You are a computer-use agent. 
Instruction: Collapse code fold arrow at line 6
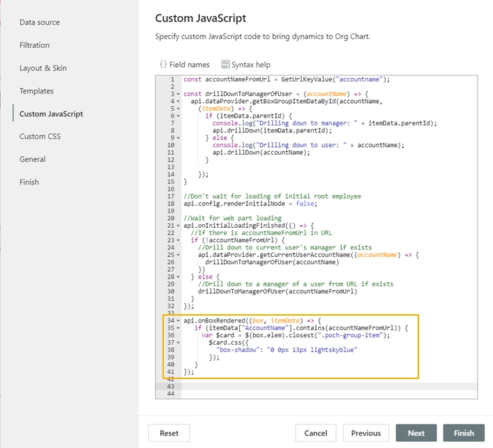click(179, 116)
